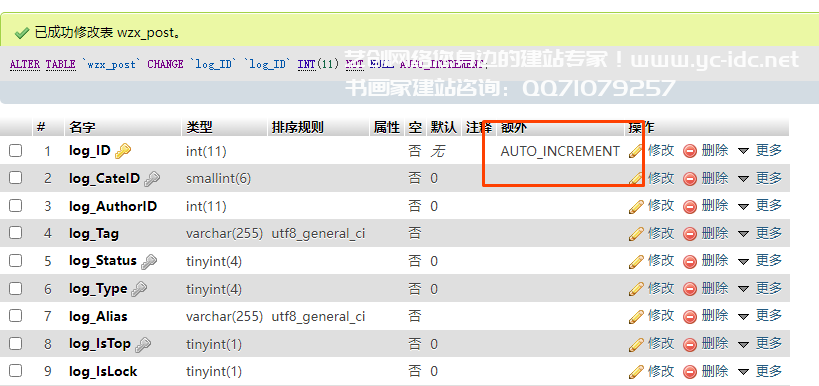Click the pencil icon in log_Tag row

(636, 234)
